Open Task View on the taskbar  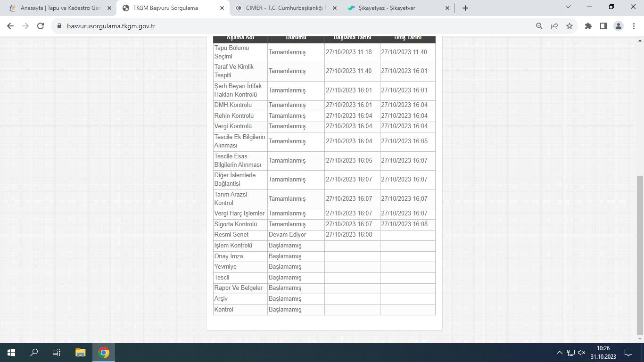click(57, 353)
